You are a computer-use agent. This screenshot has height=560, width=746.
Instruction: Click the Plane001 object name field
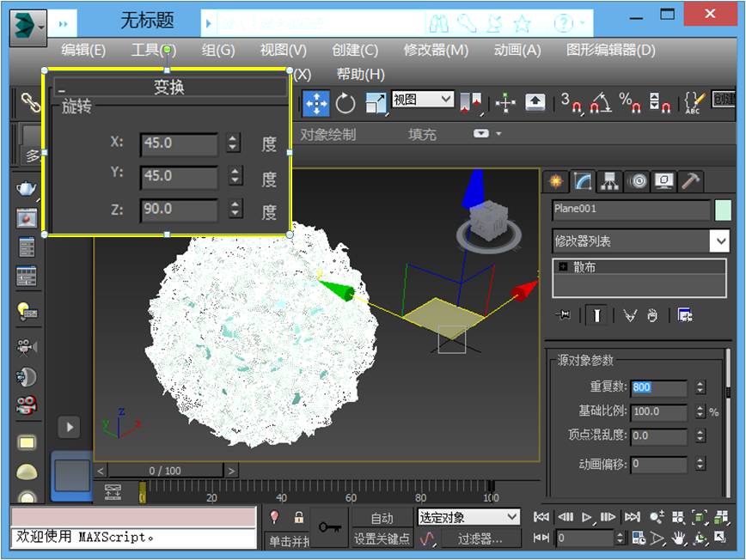pyautogui.click(x=631, y=210)
